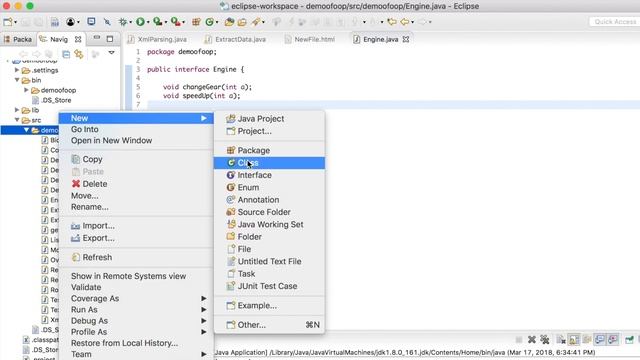This screenshot has width=640, height=360.
Task: Click the monitor-shaped toolbar icon
Action: pos(91,22)
